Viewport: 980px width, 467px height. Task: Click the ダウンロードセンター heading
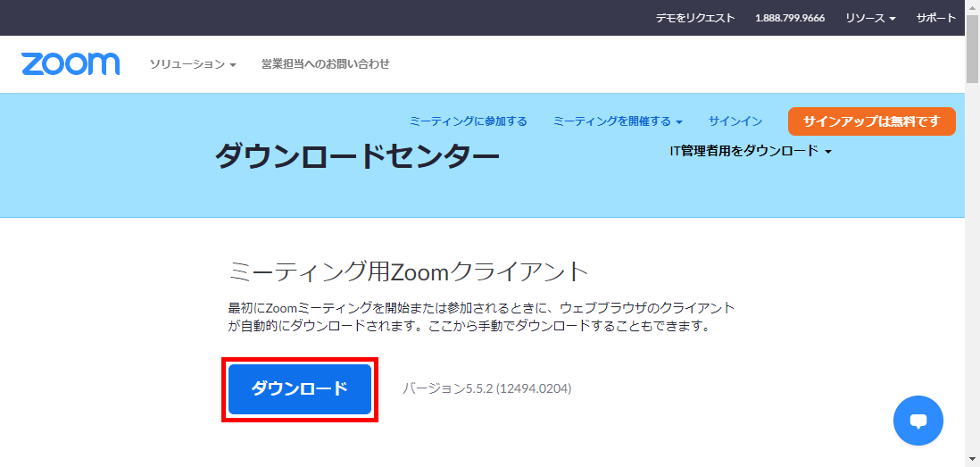pyautogui.click(x=358, y=156)
